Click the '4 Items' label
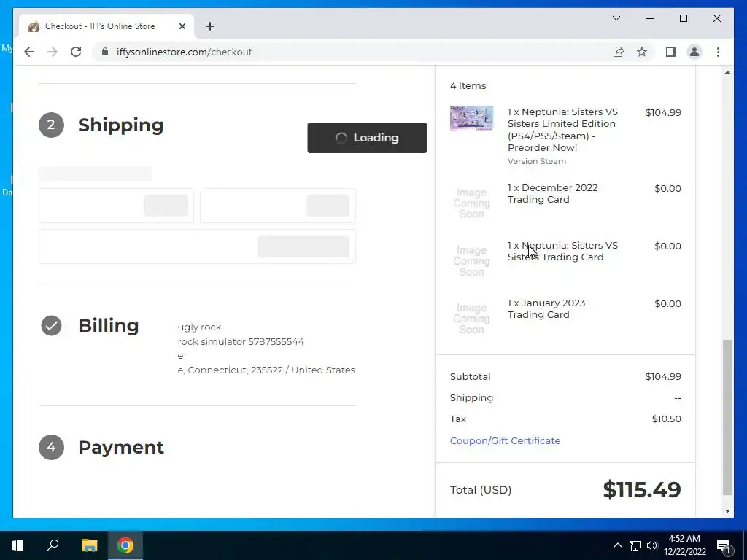 (468, 86)
